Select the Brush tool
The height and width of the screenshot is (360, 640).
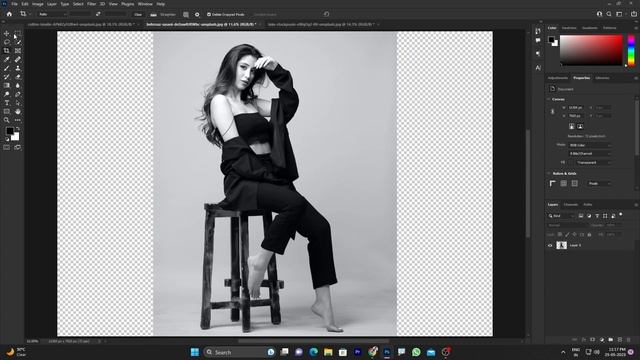[x=7, y=68]
